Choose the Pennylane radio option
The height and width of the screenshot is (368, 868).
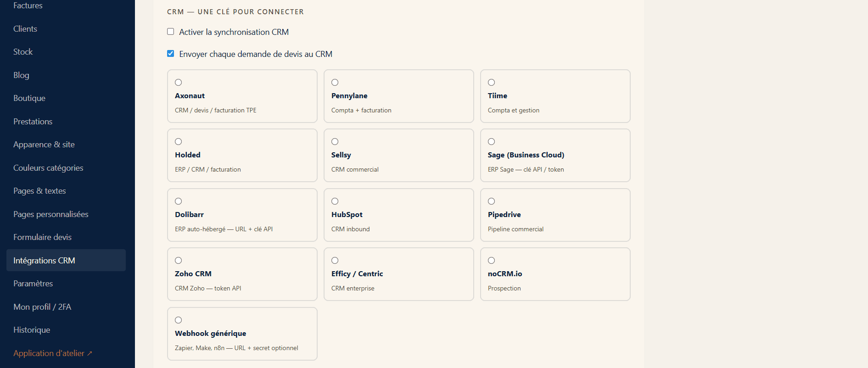335,83
